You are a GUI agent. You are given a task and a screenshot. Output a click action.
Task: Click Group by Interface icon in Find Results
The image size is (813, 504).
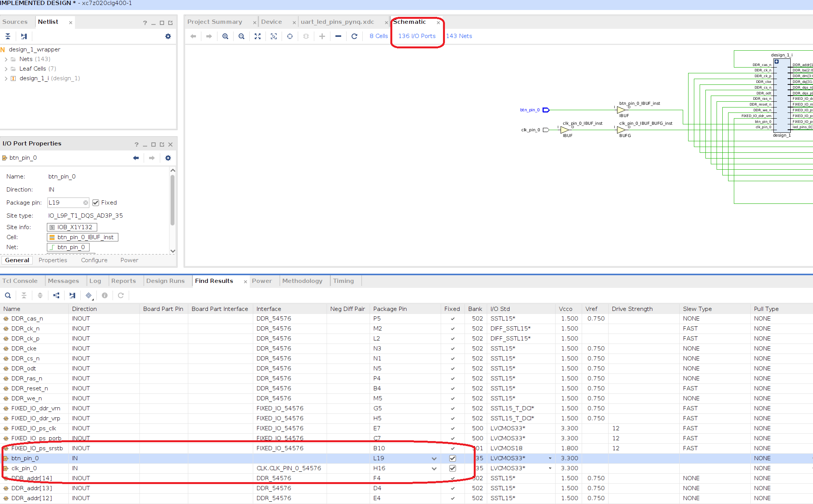pos(56,295)
